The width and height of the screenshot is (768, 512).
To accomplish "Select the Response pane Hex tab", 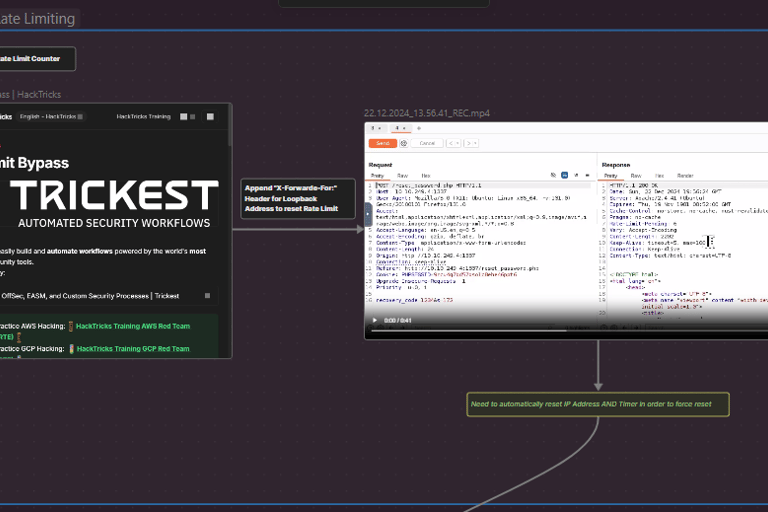I will coord(659,175).
